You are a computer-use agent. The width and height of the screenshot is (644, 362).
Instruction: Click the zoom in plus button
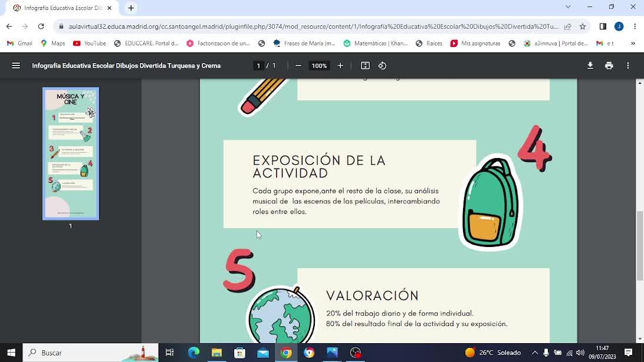click(x=340, y=65)
